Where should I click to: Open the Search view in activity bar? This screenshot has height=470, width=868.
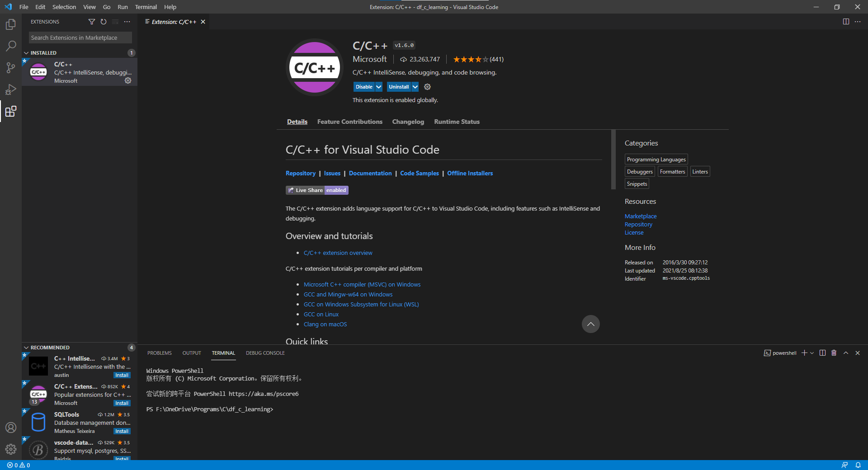coord(11,46)
